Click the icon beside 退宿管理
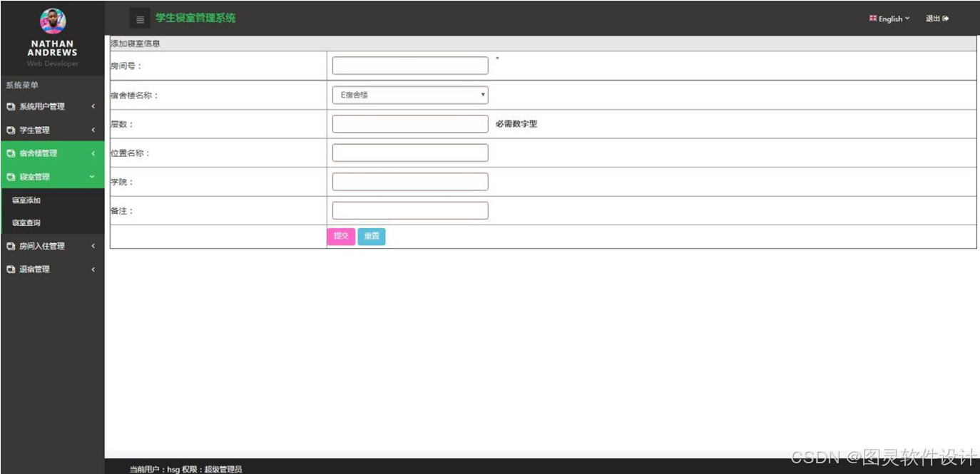 click(x=11, y=269)
